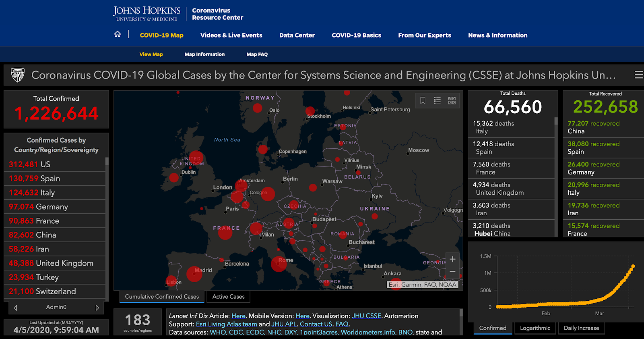Open the COVID-19 Map menu
This screenshot has width=644, height=339.
pyautogui.click(x=161, y=35)
